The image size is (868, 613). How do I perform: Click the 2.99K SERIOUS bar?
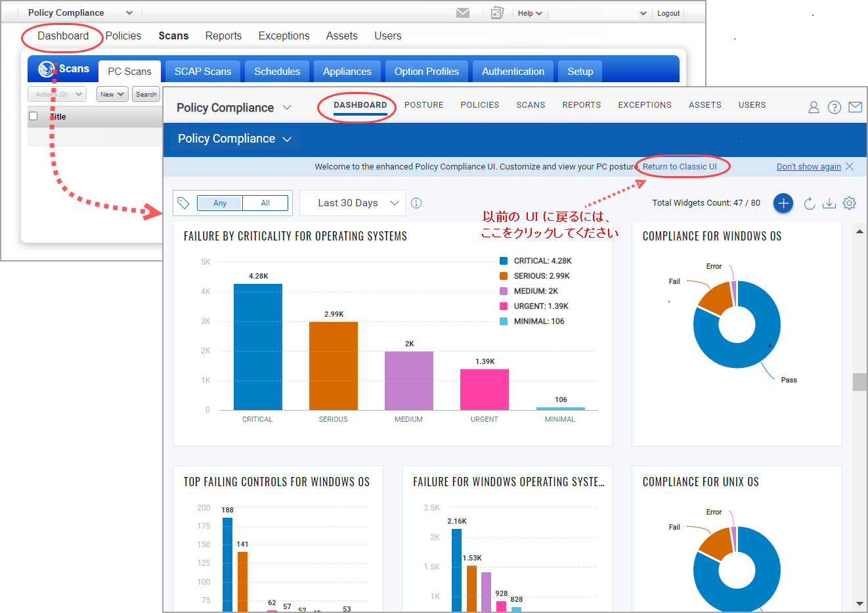tap(334, 366)
